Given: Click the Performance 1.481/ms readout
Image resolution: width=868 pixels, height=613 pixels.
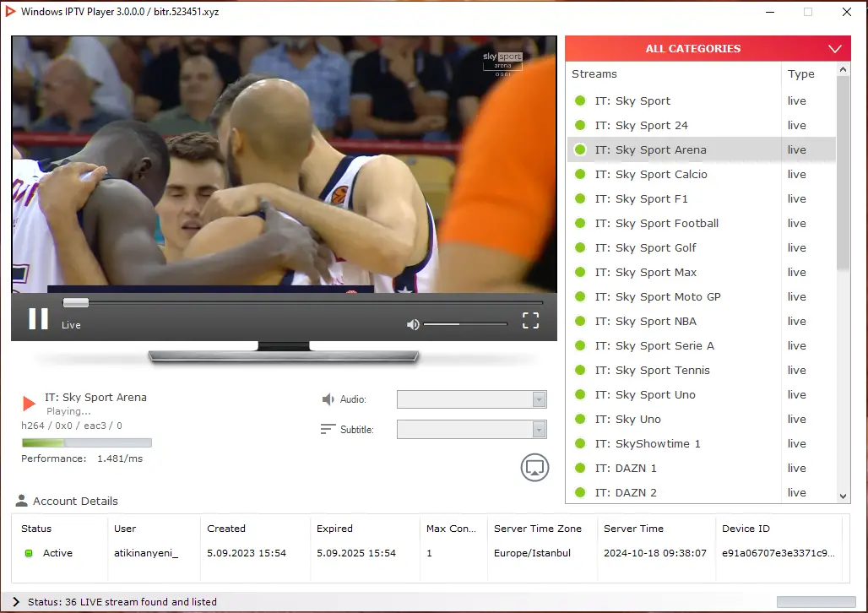Looking at the screenshot, I should 82,458.
